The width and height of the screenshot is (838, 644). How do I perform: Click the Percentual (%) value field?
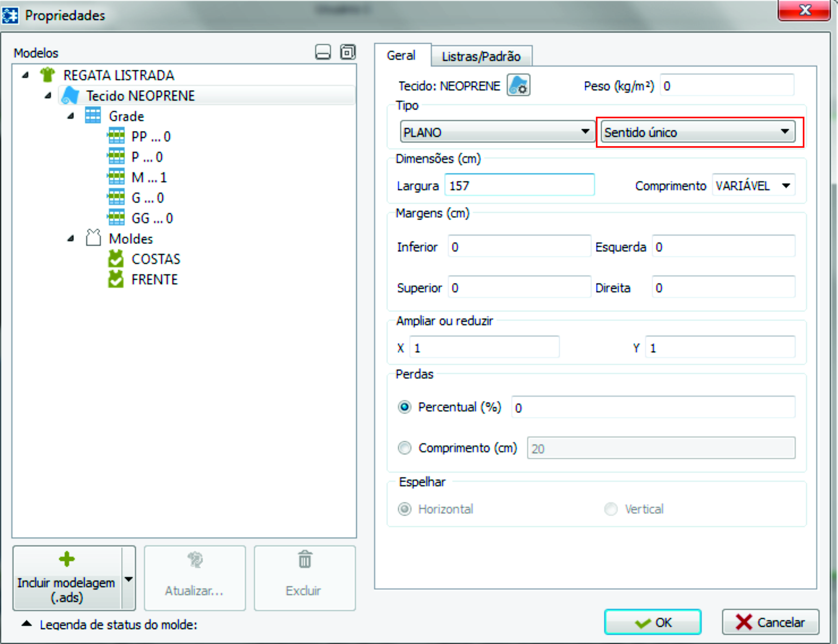(x=653, y=407)
